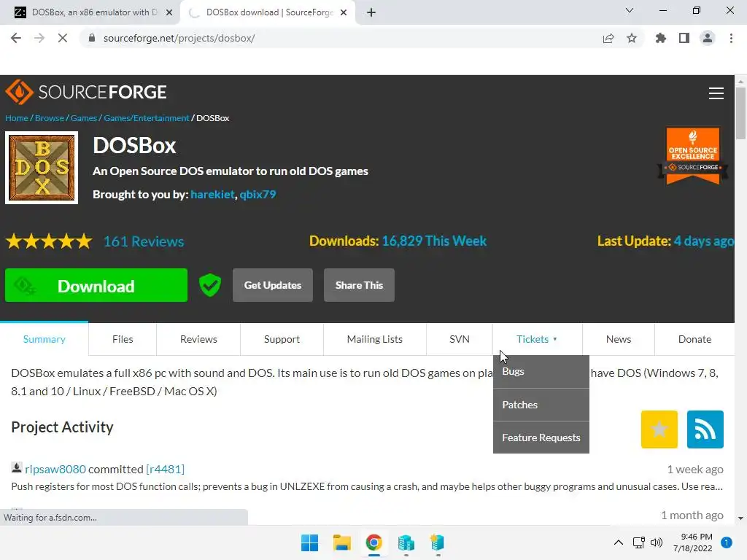Open the Windows Start button
The width and height of the screenshot is (747, 560).
click(x=309, y=542)
